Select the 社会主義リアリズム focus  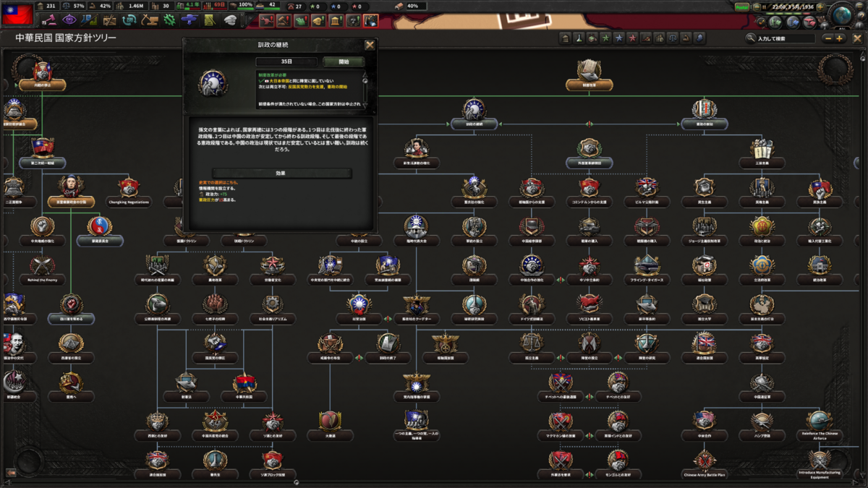point(273,309)
